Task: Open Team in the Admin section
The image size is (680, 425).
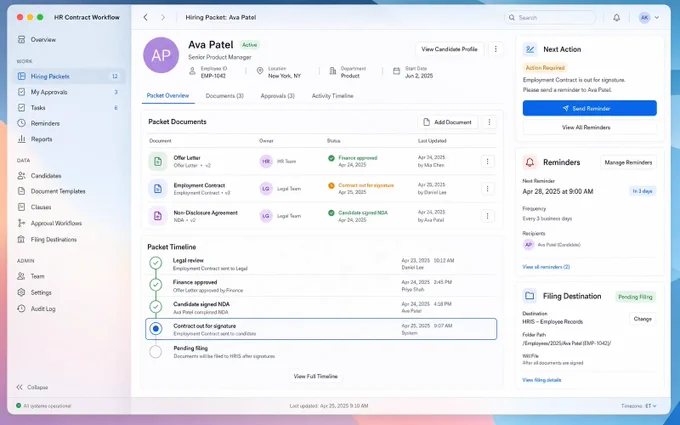Action: point(37,276)
